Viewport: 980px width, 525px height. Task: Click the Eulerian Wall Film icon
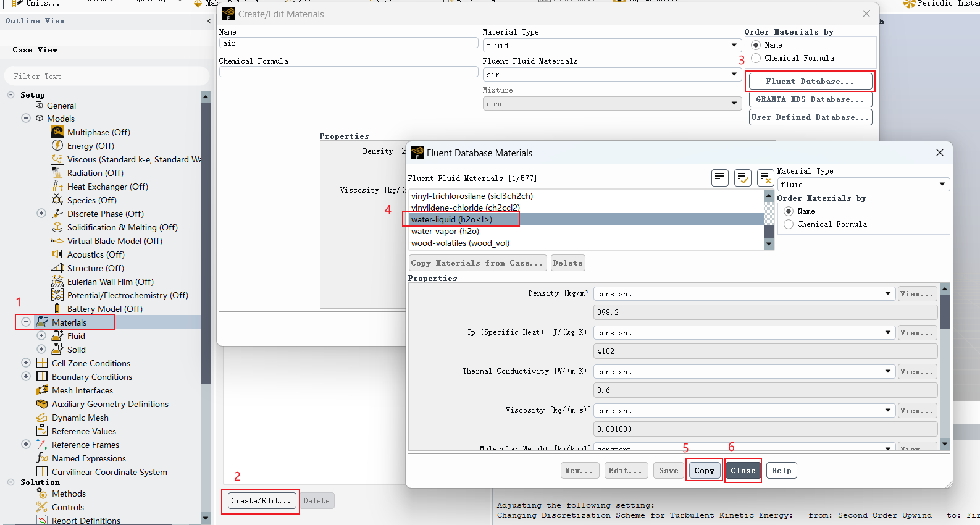[x=57, y=281]
